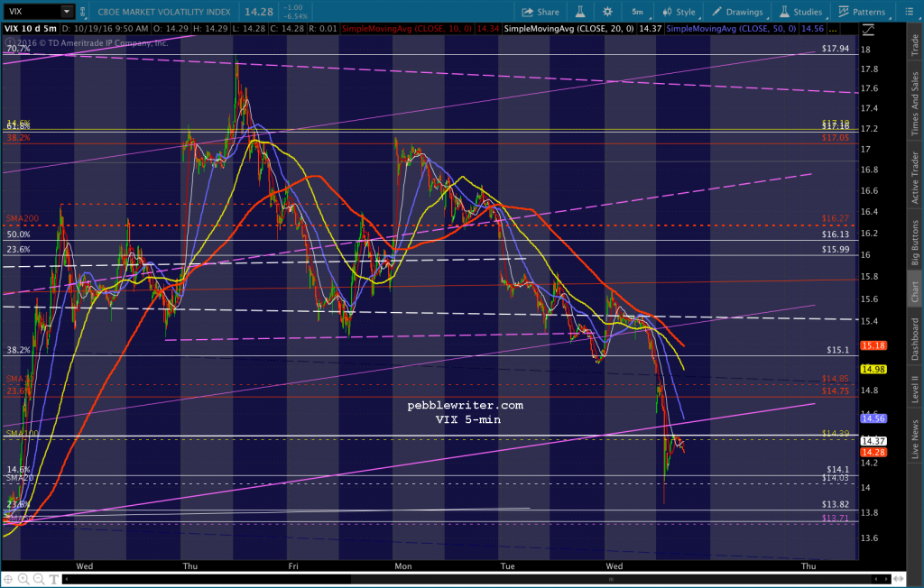924x588 pixels.
Task: Click the VIX symbol input field
Action: pos(32,11)
